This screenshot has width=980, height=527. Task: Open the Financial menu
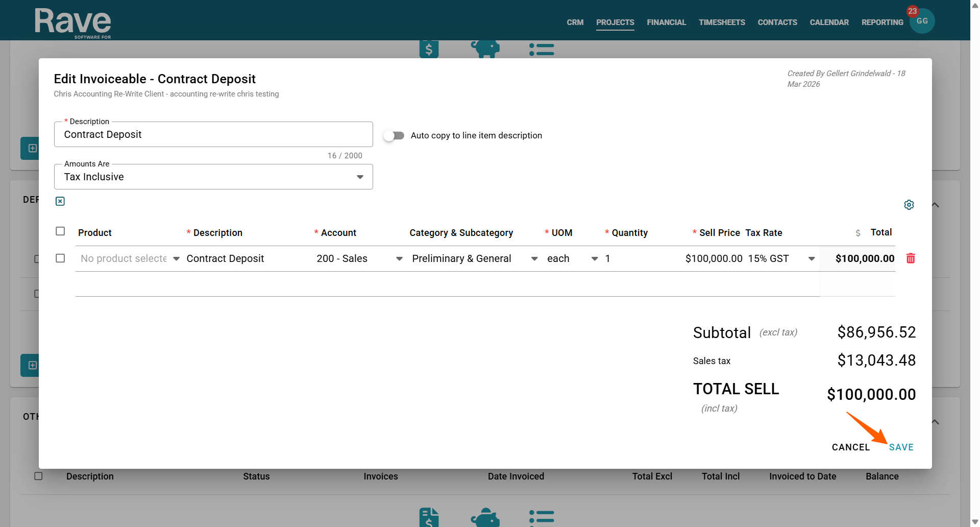tap(666, 22)
